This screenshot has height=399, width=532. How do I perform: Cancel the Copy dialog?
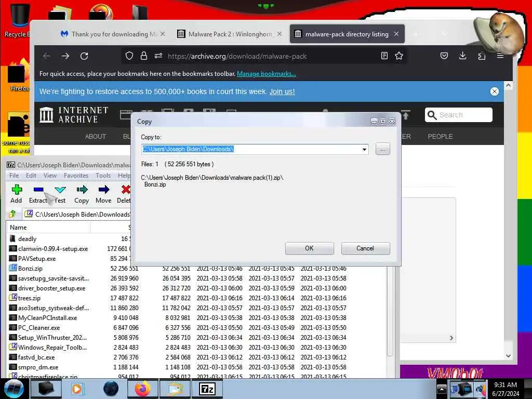point(365,248)
